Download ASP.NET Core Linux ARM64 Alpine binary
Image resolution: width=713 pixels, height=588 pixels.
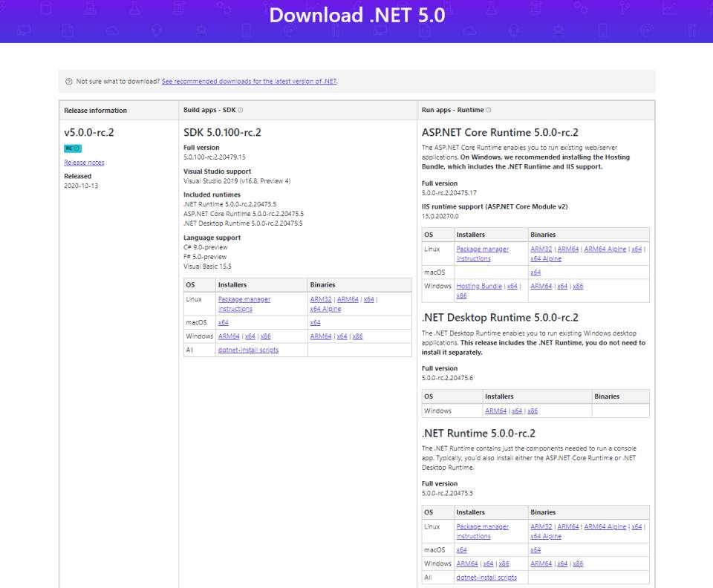605,249
